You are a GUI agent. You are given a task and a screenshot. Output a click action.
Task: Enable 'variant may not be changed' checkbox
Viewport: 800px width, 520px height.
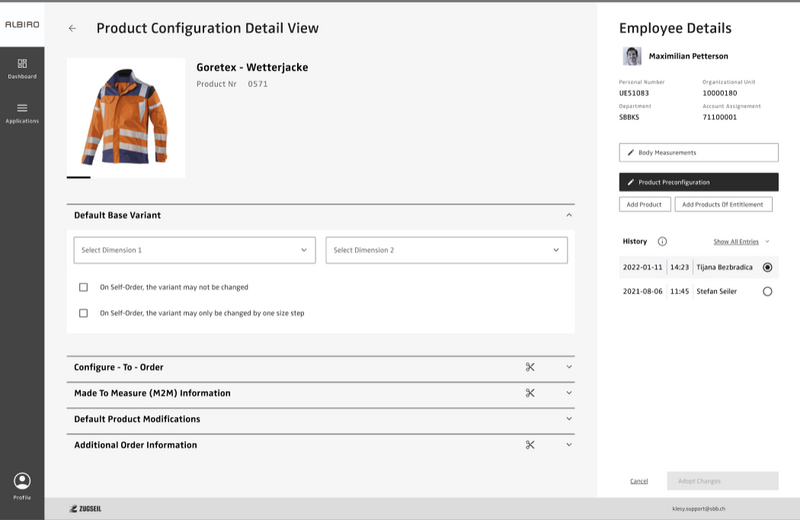pyautogui.click(x=84, y=287)
